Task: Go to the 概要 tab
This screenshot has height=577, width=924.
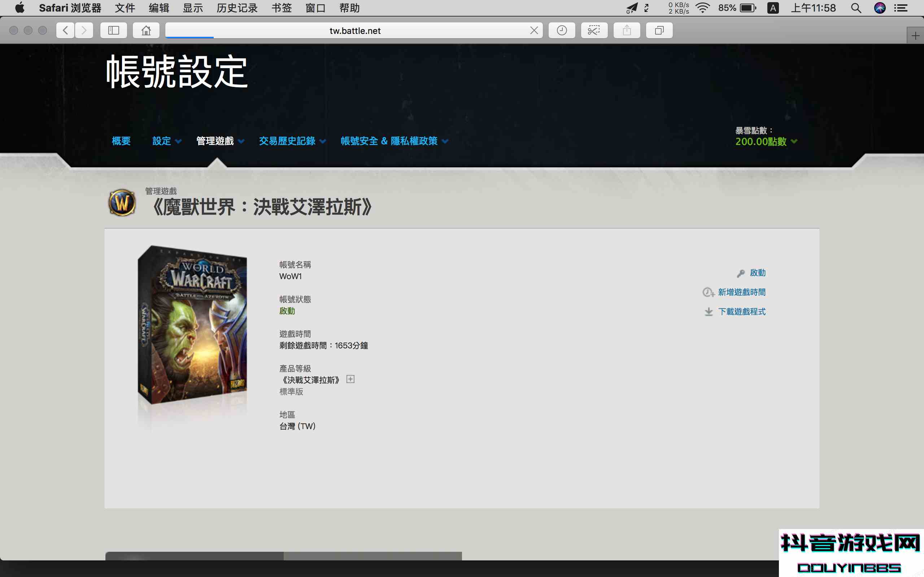Action: point(121,141)
